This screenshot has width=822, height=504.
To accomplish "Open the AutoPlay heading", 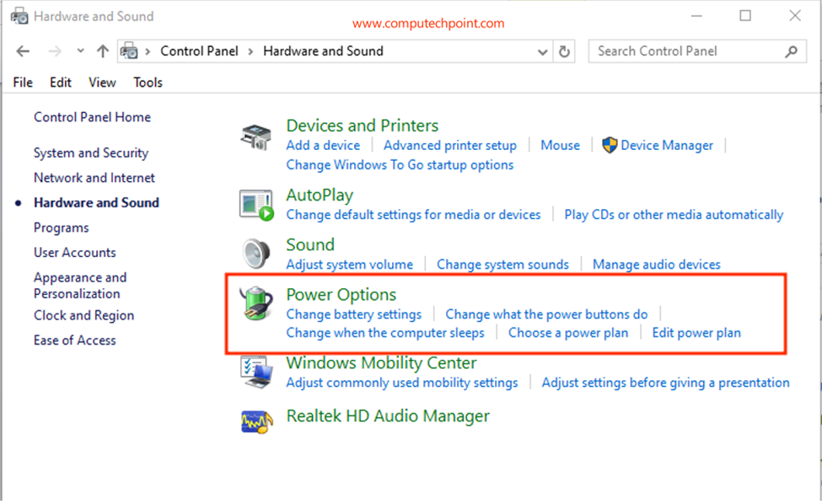I will coord(320,195).
